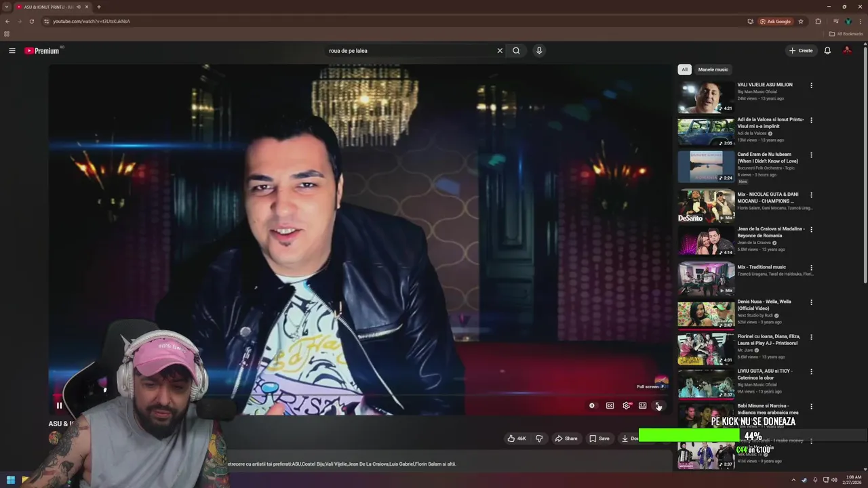The image size is (868, 488).
Task: Open the YouTube guide hamburger menu
Action: coord(12,51)
